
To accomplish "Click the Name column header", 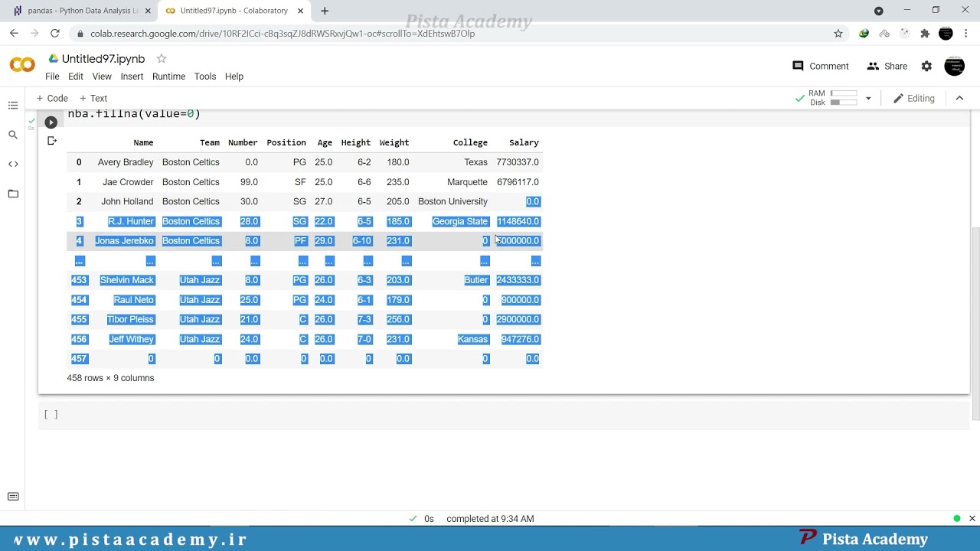I will point(143,142).
